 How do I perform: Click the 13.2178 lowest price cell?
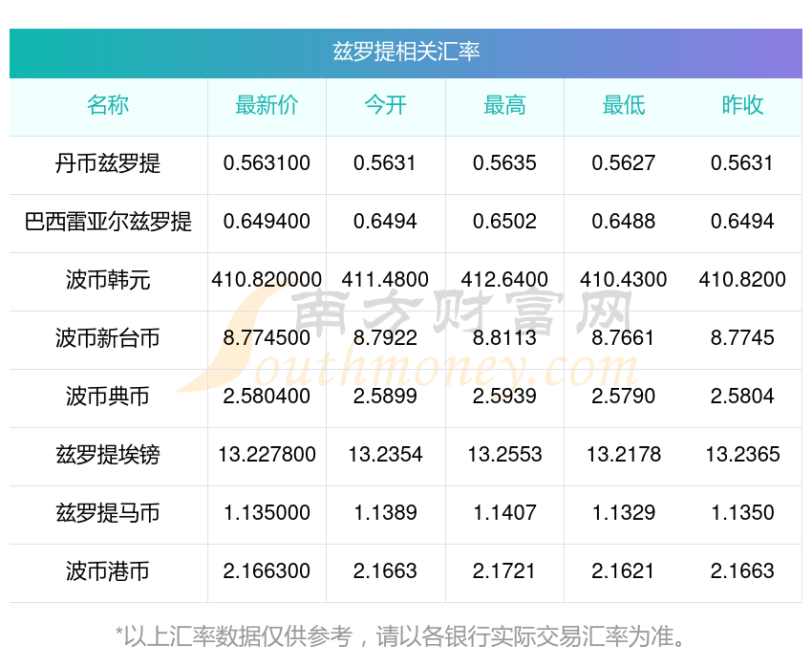[624, 455]
